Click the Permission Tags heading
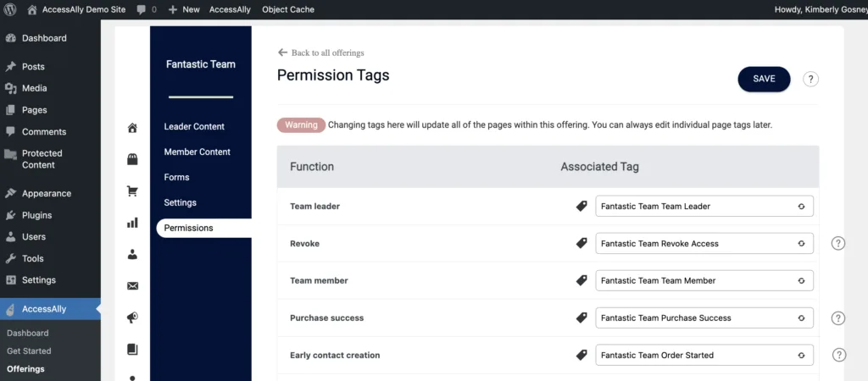The height and width of the screenshot is (381, 868). tap(333, 75)
